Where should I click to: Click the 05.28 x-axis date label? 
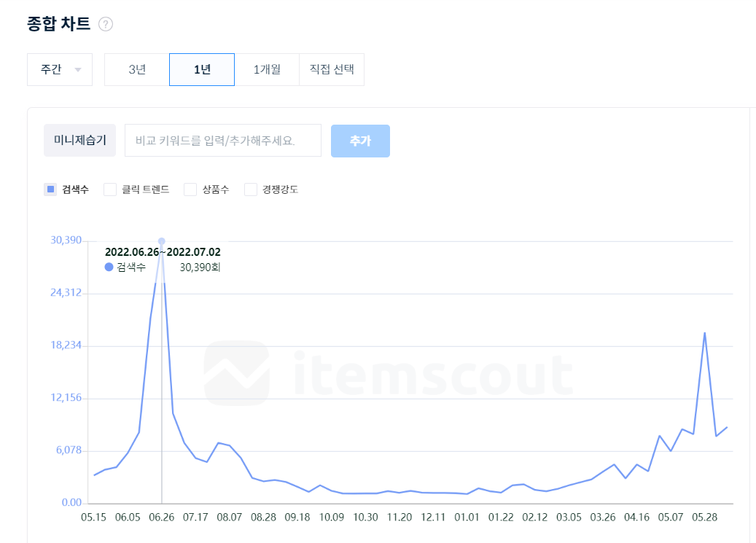pos(704,517)
